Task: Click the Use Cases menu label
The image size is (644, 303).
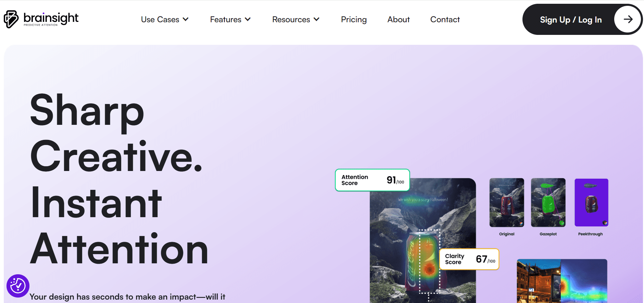Action: 160,19
